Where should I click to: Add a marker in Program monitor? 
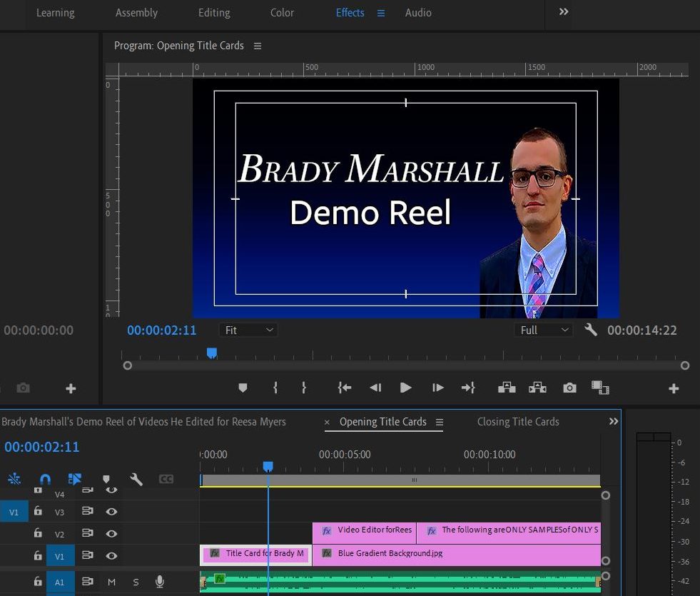[243, 388]
